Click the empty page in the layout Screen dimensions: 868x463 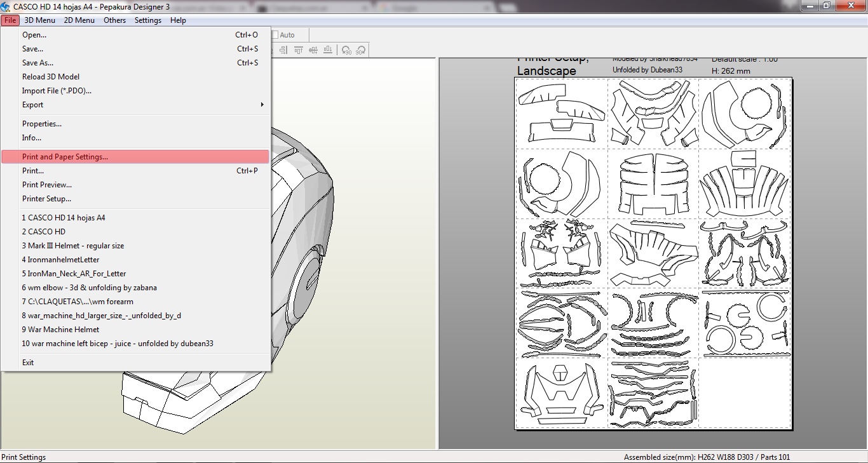pos(744,393)
